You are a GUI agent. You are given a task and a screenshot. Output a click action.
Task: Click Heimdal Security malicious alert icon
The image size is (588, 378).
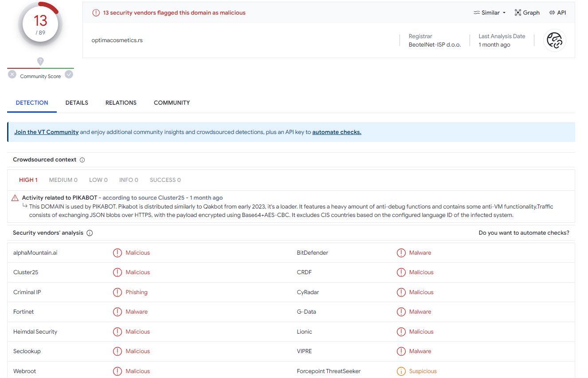[x=117, y=332]
